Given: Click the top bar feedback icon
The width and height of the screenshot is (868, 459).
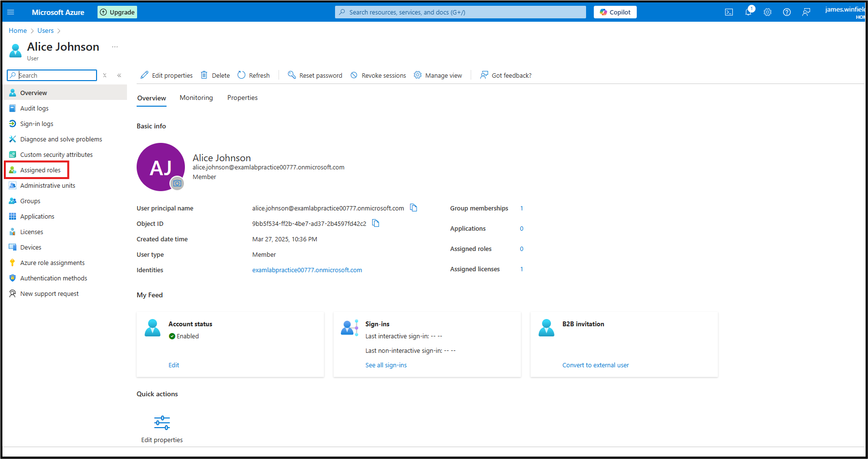Looking at the screenshot, I should pyautogui.click(x=806, y=12).
